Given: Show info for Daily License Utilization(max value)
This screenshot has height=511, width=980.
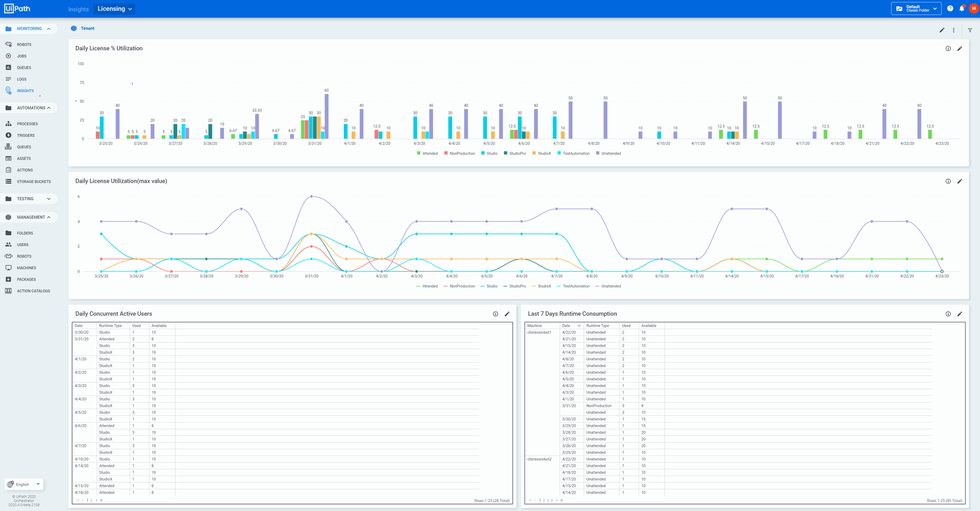Looking at the screenshot, I should [948, 181].
